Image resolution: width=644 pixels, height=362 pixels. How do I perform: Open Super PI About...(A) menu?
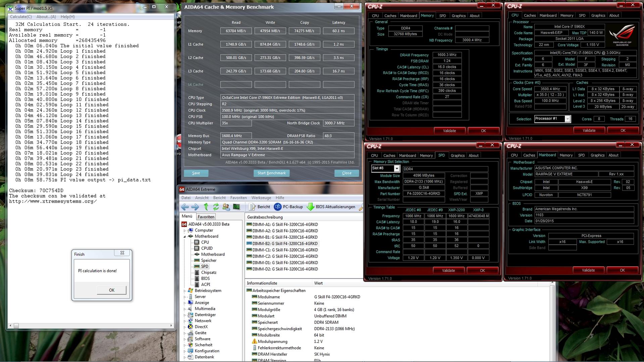tap(46, 17)
